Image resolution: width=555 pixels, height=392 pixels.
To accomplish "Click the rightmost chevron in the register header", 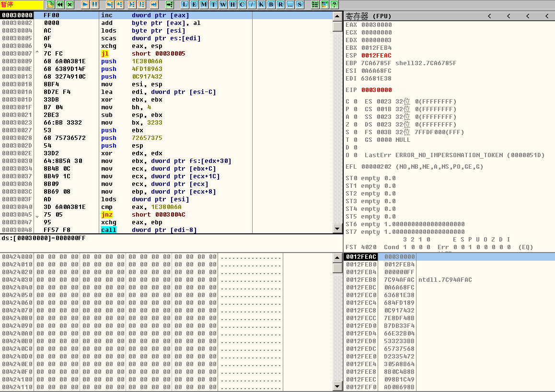I will [x=546, y=16].
